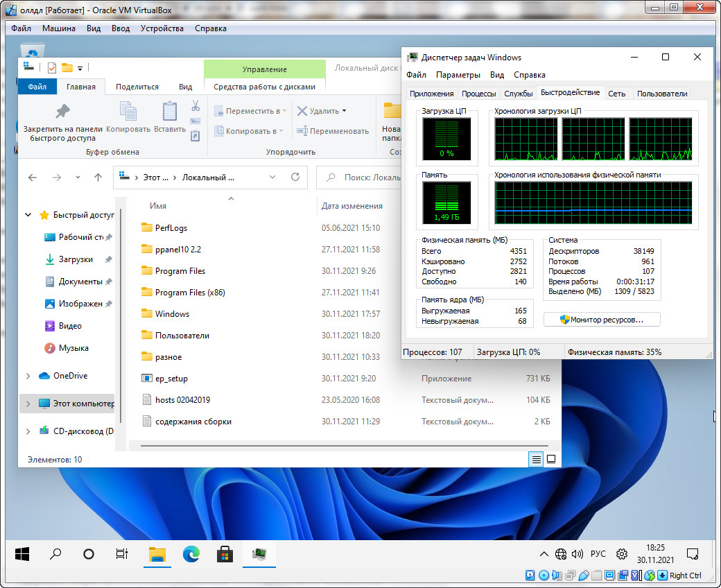The image size is (721, 588).
Task: Open quick access toolbar customize dropdown
Action: tap(80, 68)
